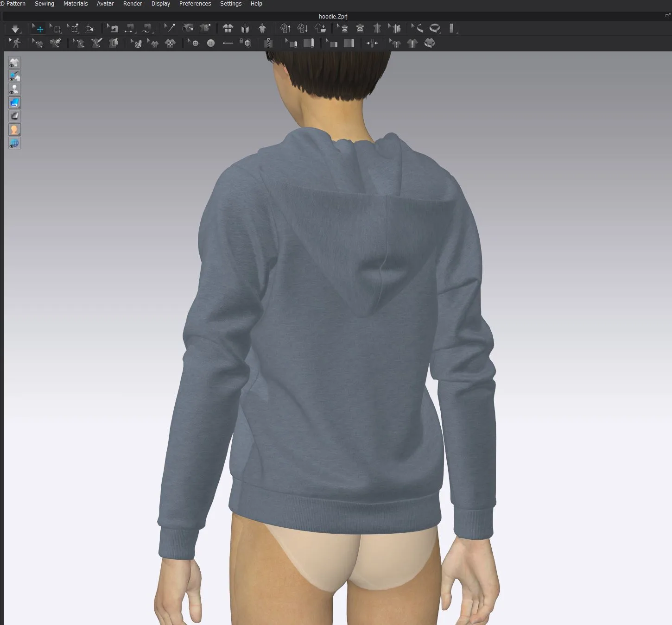The image size is (672, 625).
Task: Click the Simulate button in the toolbar
Action: [16, 29]
